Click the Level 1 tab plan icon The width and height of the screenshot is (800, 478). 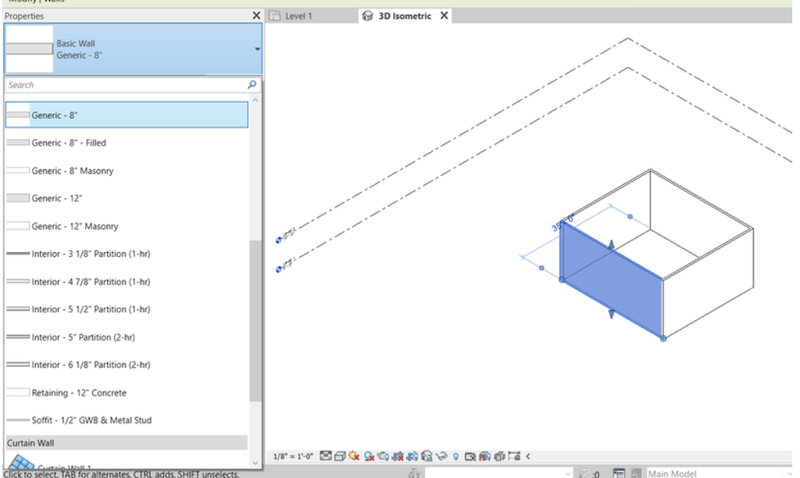click(275, 16)
